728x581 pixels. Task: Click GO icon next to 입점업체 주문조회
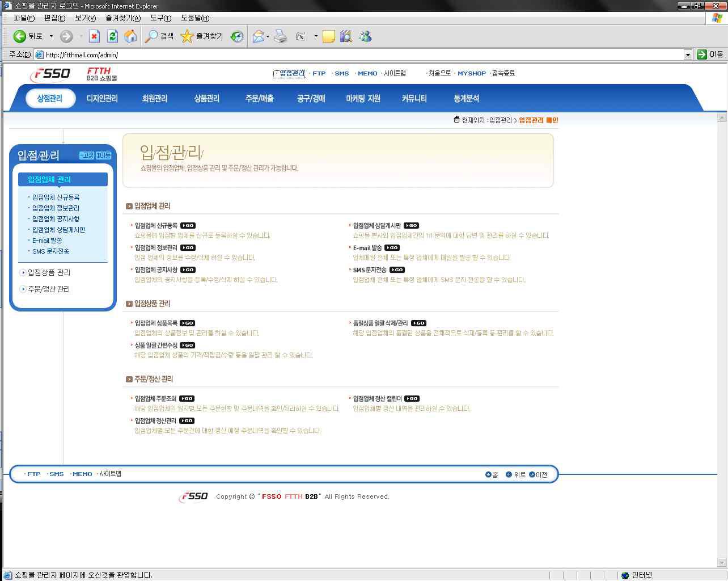(187, 399)
